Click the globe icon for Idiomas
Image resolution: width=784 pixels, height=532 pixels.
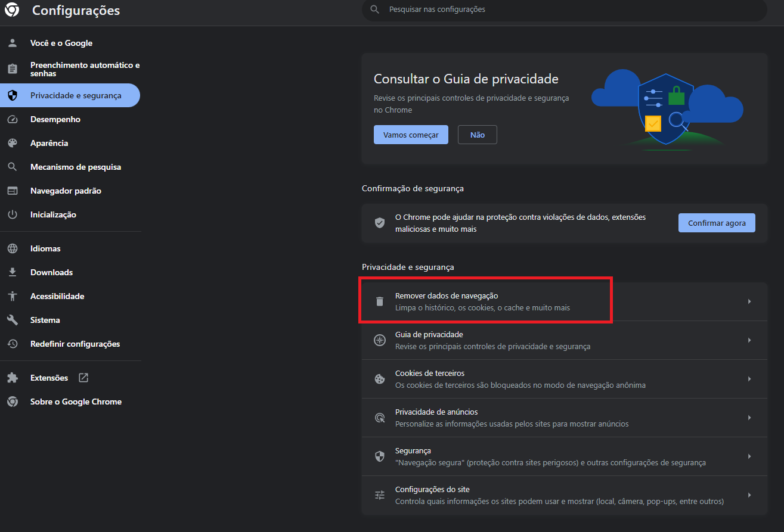coord(12,248)
